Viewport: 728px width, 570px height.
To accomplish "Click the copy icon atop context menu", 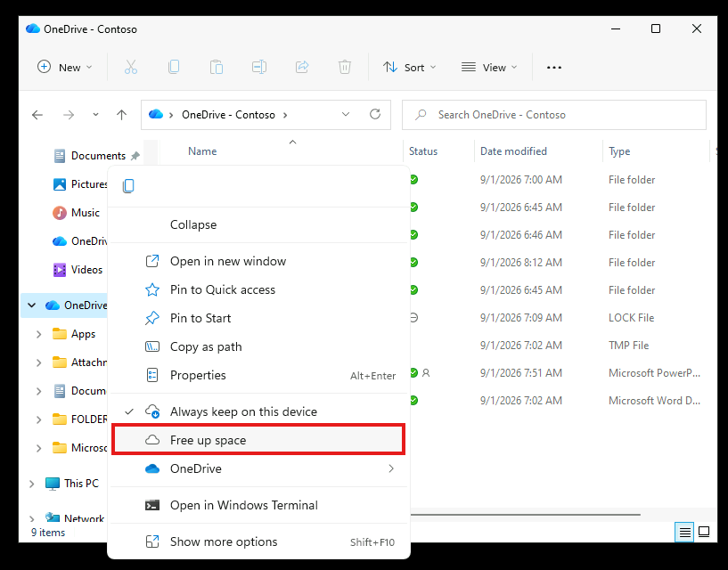I will [x=128, y=185].
